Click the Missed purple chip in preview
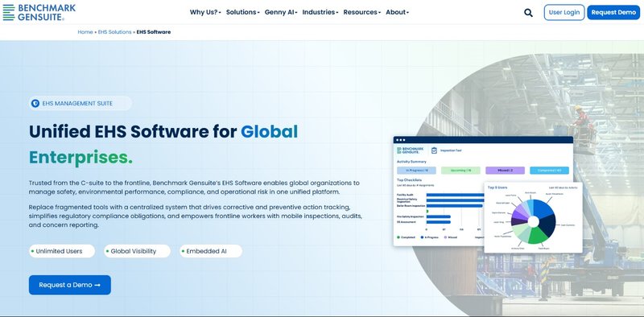The width and height of the screenshot is (644, 317). click(x=505, y=171)
